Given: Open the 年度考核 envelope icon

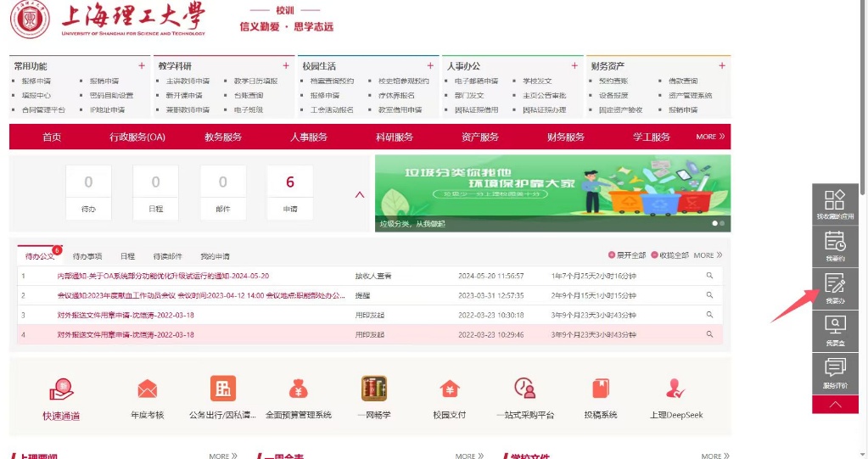Looking at the screenshot, I should [147, 389].
